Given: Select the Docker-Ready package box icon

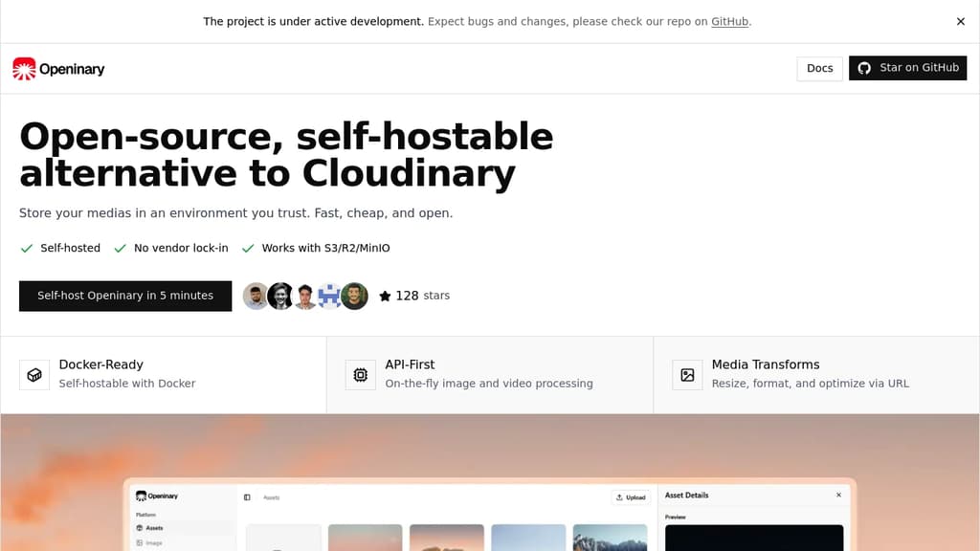Looking at the screenshot, I should [x=34, y=374].
